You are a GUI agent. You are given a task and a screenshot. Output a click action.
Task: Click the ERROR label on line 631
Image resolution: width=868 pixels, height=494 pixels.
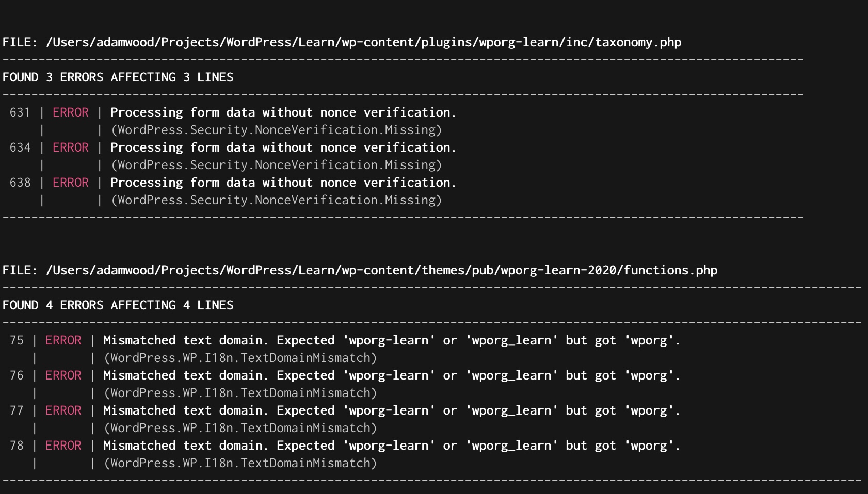coord(71,112)
